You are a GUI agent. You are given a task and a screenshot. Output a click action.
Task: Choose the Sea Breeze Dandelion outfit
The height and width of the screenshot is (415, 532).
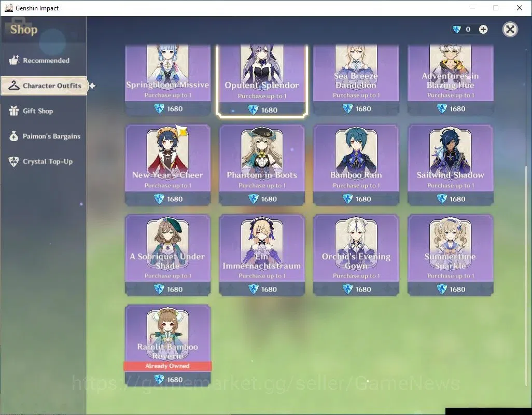coord(356,80)
